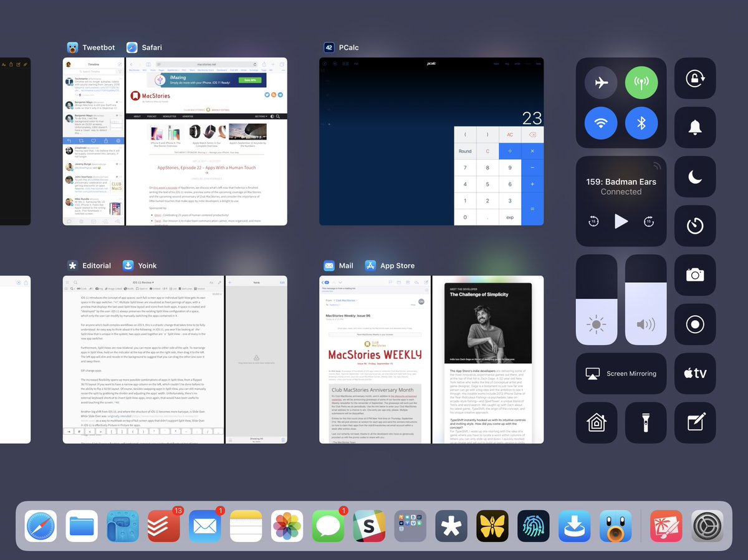Toggle the rotation lock
748x560 pixels.
click(x=695, y=78)
